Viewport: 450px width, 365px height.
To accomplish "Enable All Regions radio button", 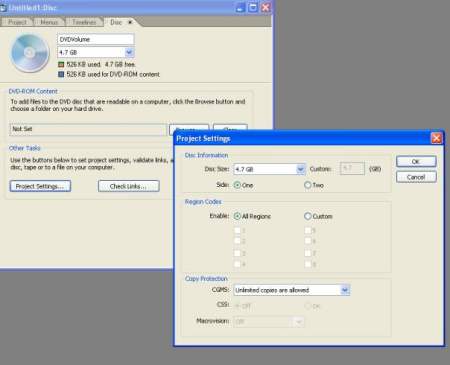I will click(x=237, y=216).
